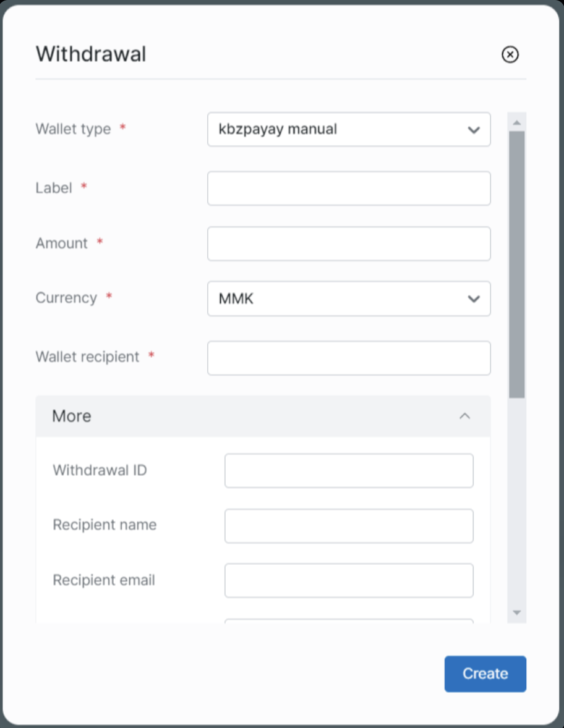Select the Wallet recipient input field
This screenshot has height=728, width=564.
[348, 358]
